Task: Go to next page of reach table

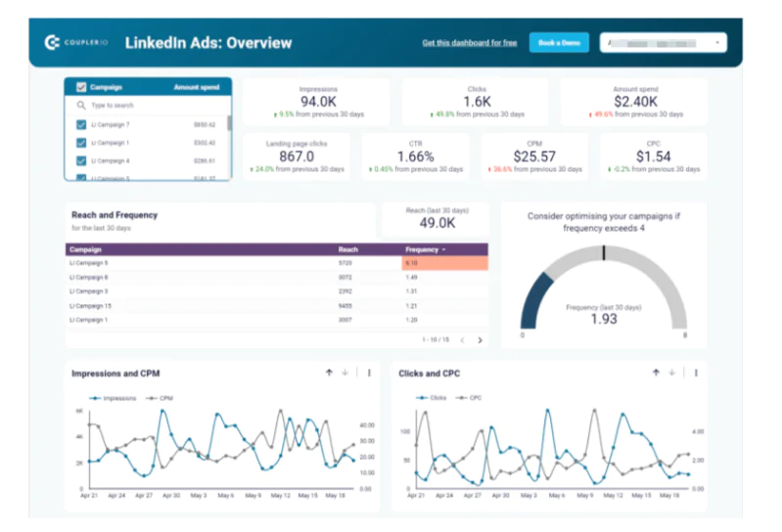Action: pyautogui.click(x=480, y=340)
